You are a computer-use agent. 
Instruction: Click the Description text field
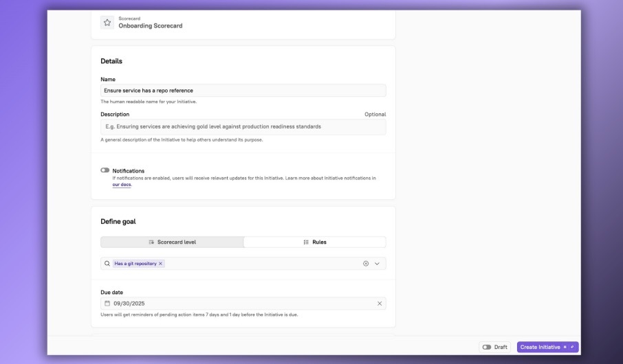pyautogui.click(x=243, y=126)
